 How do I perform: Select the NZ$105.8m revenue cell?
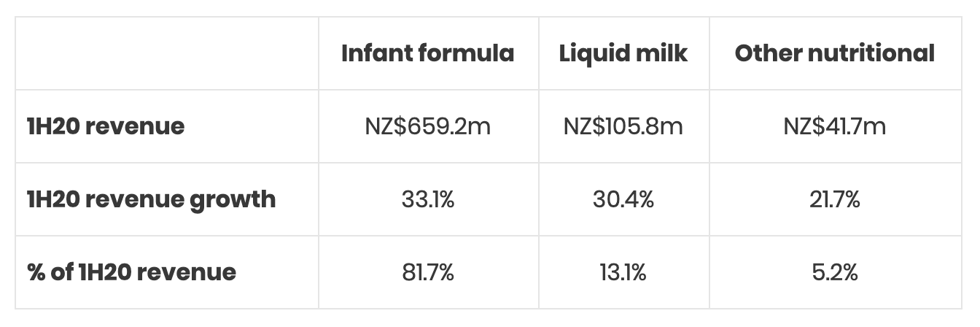623,126
